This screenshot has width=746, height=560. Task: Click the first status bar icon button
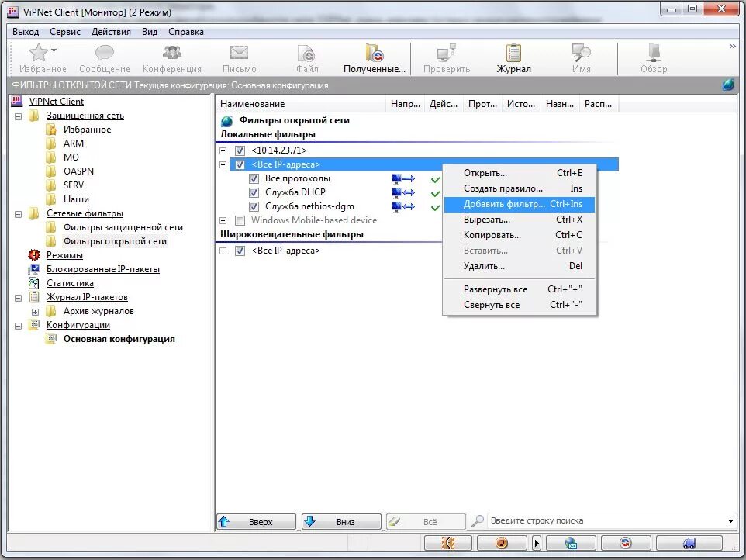(447, 543)
